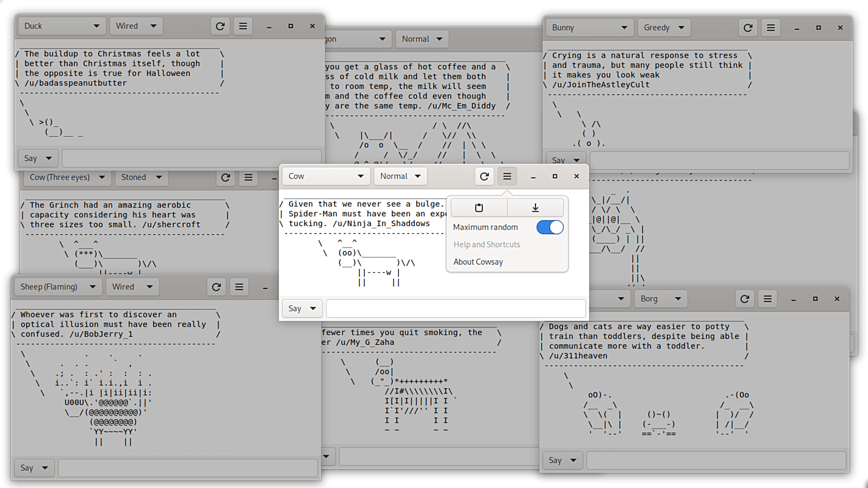Download the cow output with the save icon
This screenshot has width=868, height=488.
pyautogui.click(x=535, y=207)
